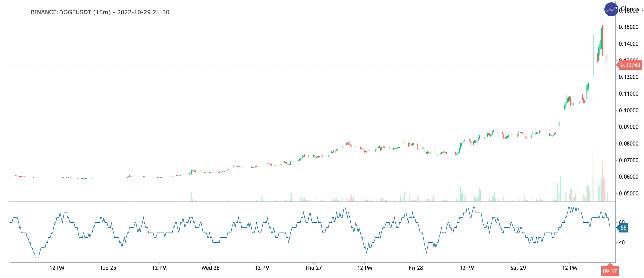The width and height of the screenshot is (644, 278).
Task: Select the Tue 25 date label
Action: coord(108,268)
